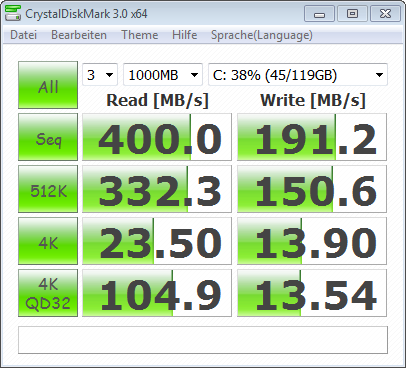Click the Seq write result 191.2
This screenshot has height=368, width=406.
312,137
